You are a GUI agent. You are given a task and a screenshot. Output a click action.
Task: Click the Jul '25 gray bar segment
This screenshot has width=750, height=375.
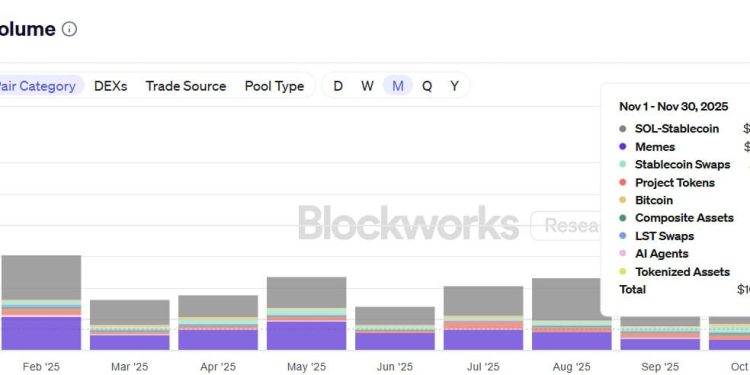coord(483,301)
